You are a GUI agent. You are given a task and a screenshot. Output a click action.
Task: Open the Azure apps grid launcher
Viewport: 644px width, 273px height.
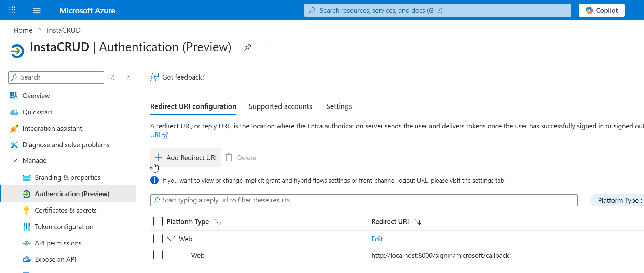click(12, 10)
